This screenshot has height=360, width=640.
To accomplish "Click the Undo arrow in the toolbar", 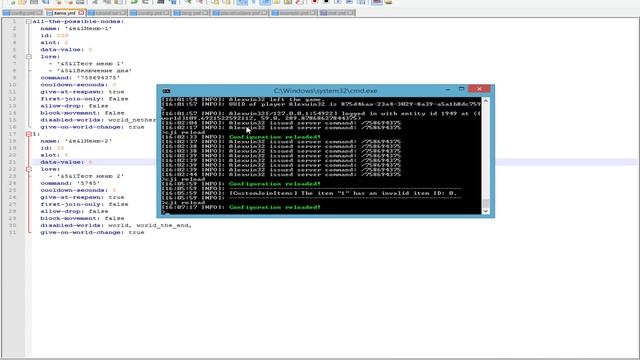I will click(x=134, y=2).
